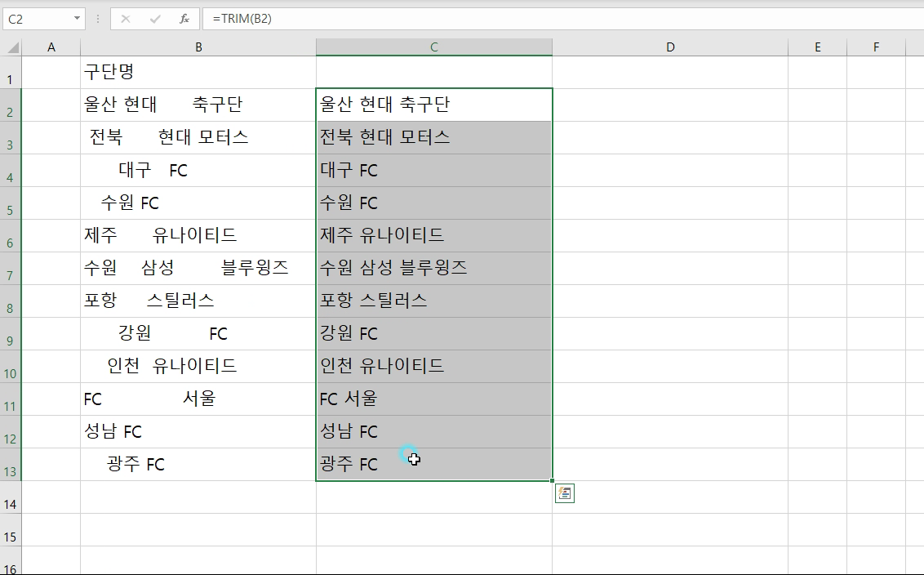Click trimmed cell C10 인천 유나이티드
Screen dimensions: 924x575
(x=434, y=367)
